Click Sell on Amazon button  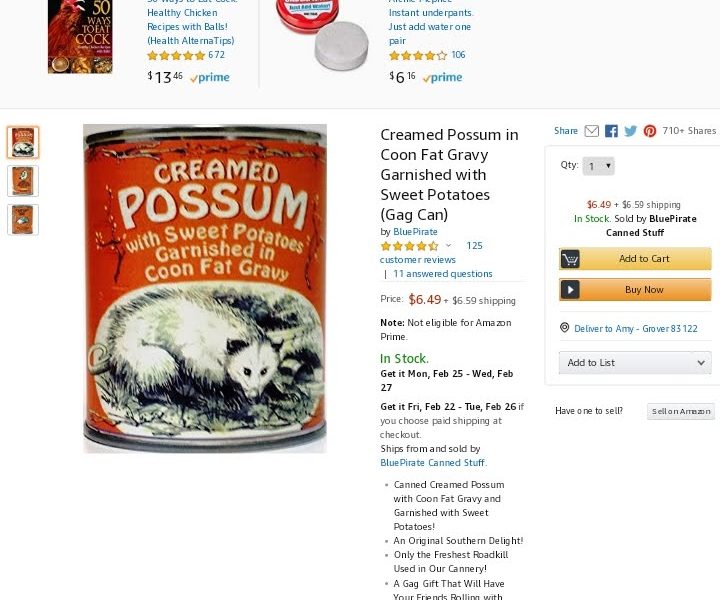[x=681, y=411]
